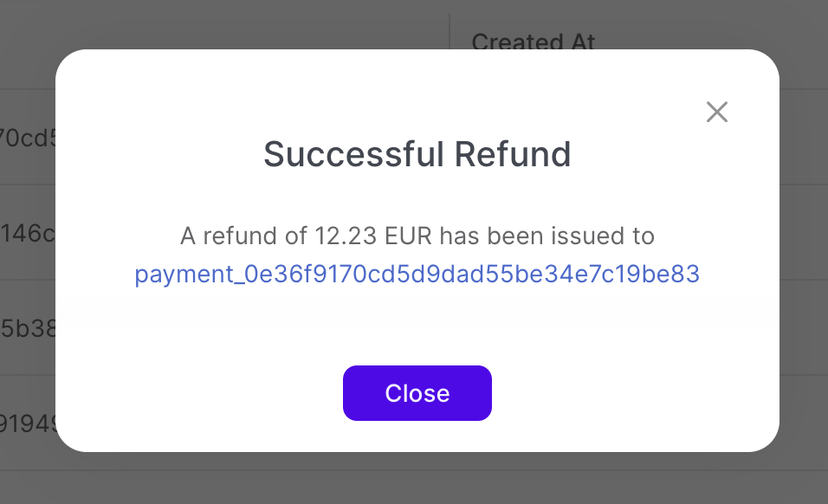828x504 pixels.
Task: Open the payment_0e36f9170cd5d9dad55be34e7c19be83 link
Action: tap(417, 275)
